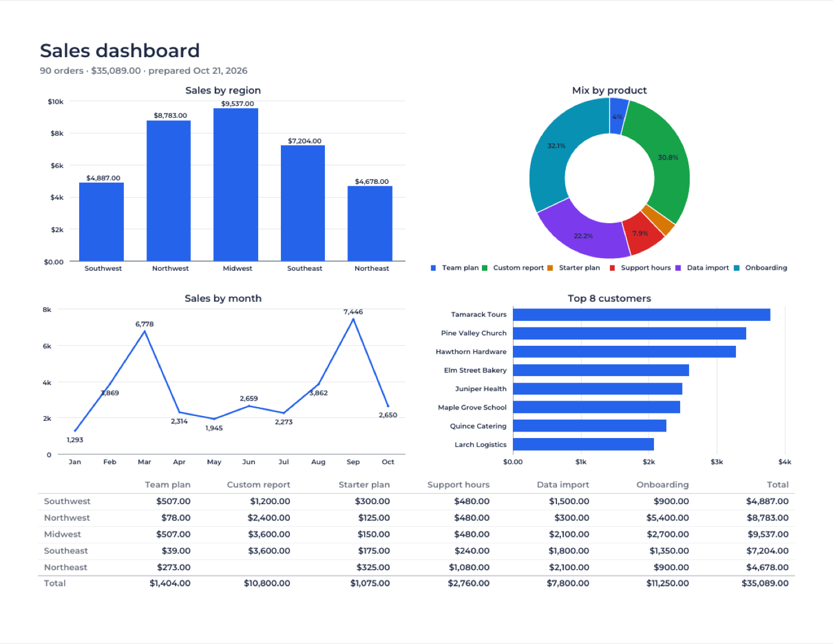Click the $35,089.00 grand total cell
Image resolution: width=833 pixels, height=644 pixels.
(x=765, y=583)
